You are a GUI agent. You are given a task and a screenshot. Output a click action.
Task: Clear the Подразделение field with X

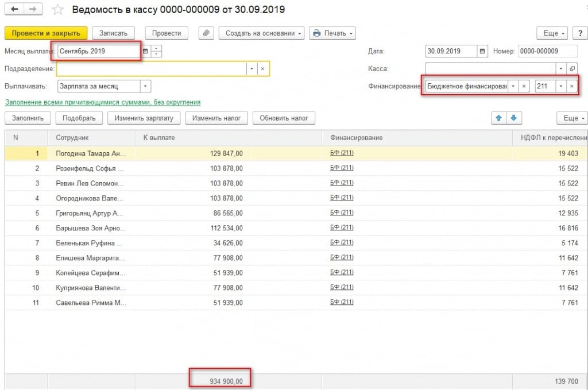262,68
